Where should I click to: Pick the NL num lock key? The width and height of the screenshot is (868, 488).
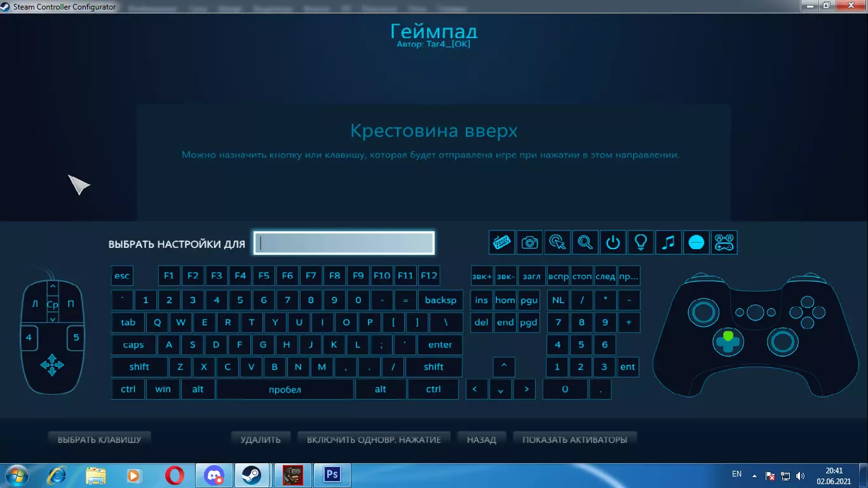coord(558,300)
